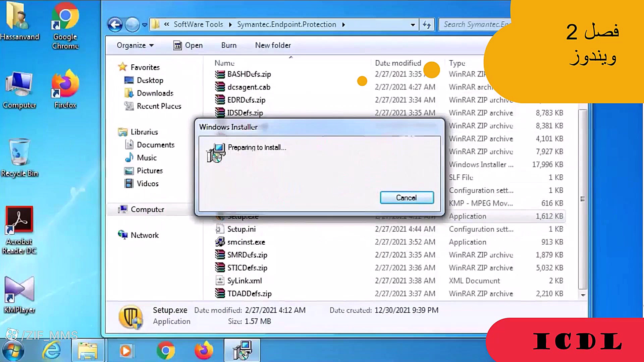
Task: Cancel the Windows Installer dialog
Action: [407, 197]
